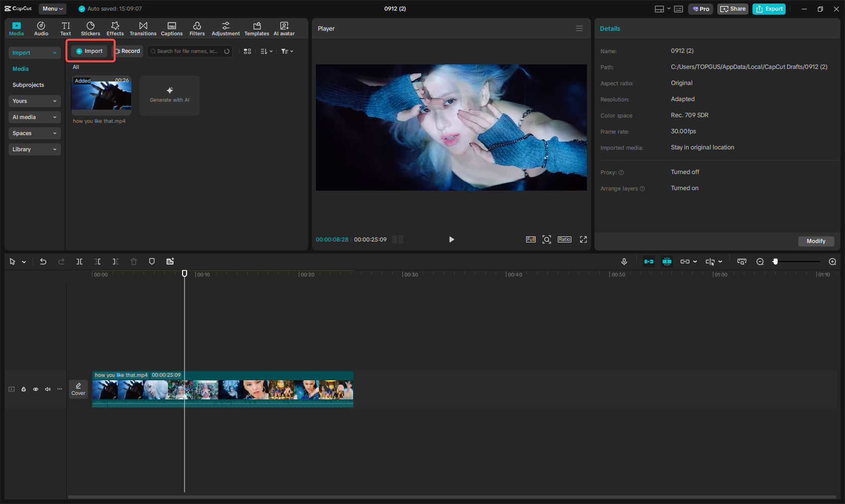Screen dimensions: 845x504
Task: Open the Menu dropdown
Action: click(52, 9)
